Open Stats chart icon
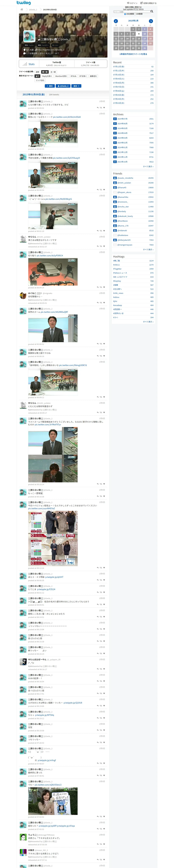Screen dimensions: 174x868 pyautogui.click(x=25, y=64)
